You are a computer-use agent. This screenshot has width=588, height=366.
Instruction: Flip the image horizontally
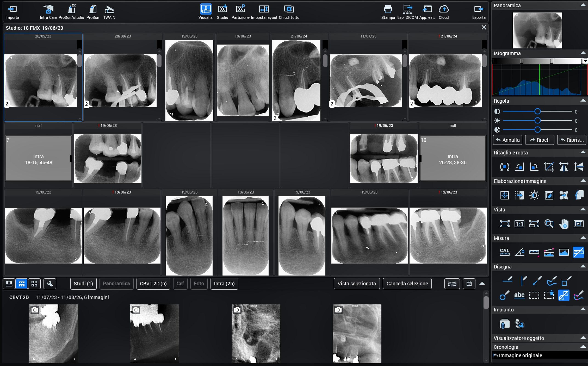(x=564, y=167)
